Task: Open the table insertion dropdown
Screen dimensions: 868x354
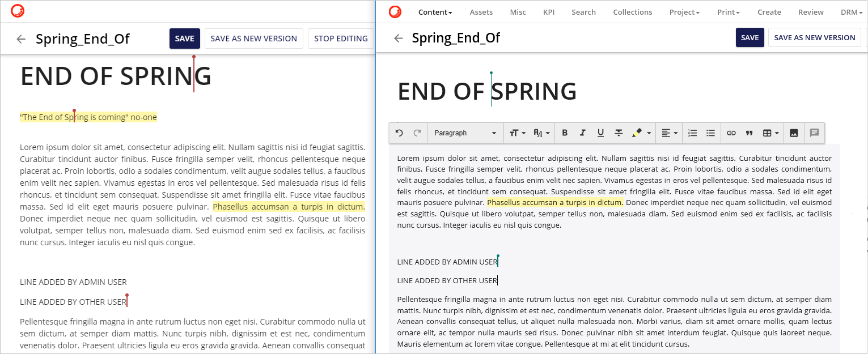Action: (770, 133)
